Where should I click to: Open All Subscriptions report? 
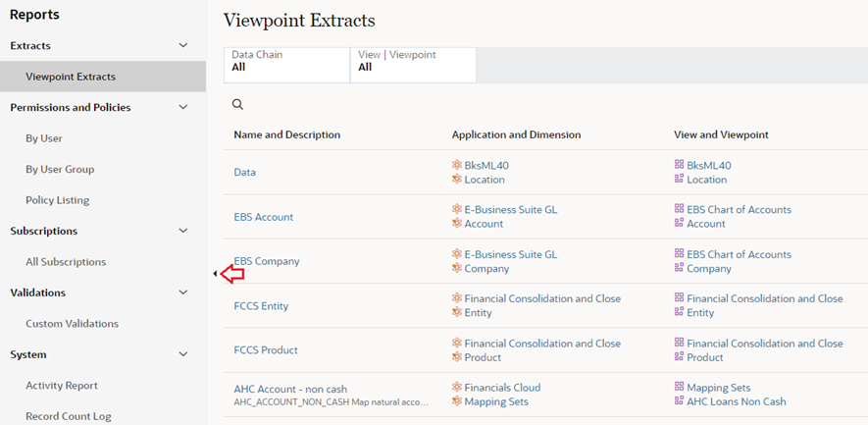66,261
